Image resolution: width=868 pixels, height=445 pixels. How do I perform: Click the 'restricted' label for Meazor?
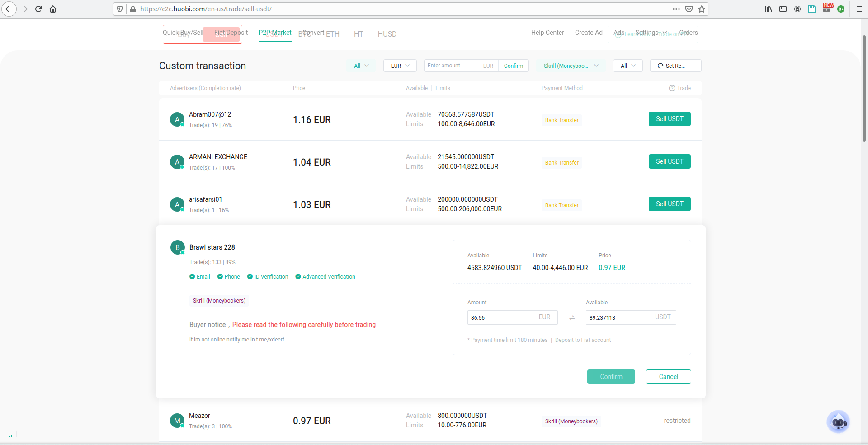click(677, 421)
